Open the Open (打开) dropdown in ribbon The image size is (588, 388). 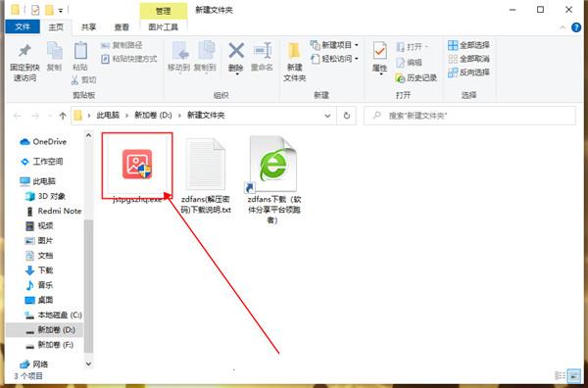[x=413, y=47]
